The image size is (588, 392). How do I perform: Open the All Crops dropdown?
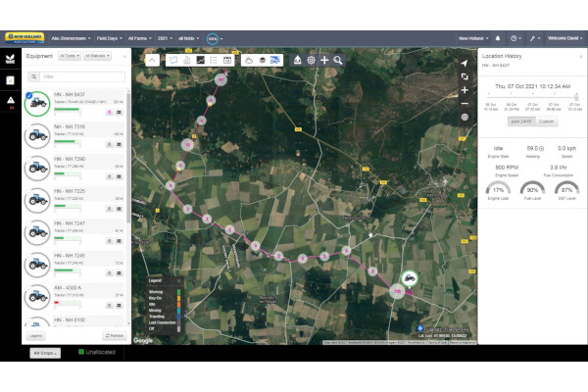pyautogui.click(x=45, y=353)
